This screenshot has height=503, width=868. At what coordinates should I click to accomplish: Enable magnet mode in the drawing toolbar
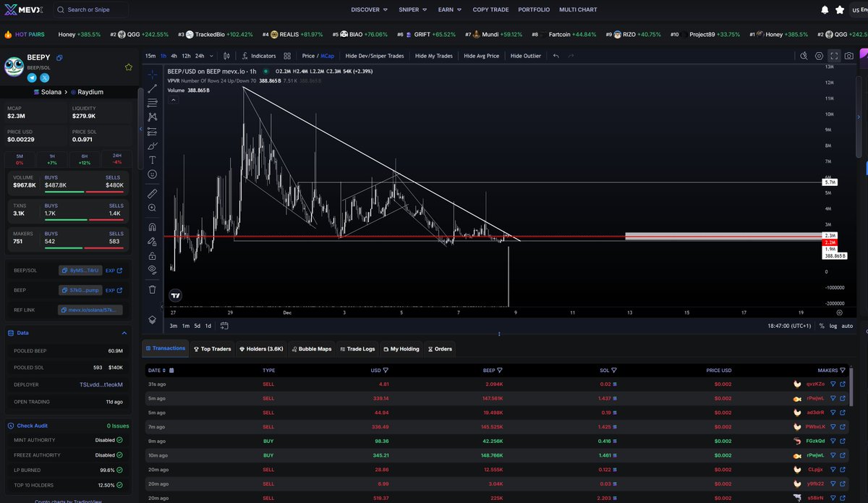point(153,226)
